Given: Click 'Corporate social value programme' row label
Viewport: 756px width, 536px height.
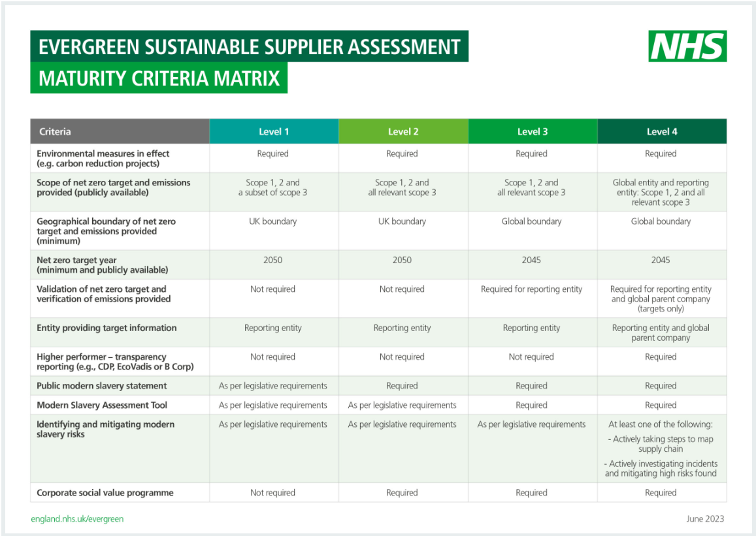Looking at the screenshot, I should [105, 493].
